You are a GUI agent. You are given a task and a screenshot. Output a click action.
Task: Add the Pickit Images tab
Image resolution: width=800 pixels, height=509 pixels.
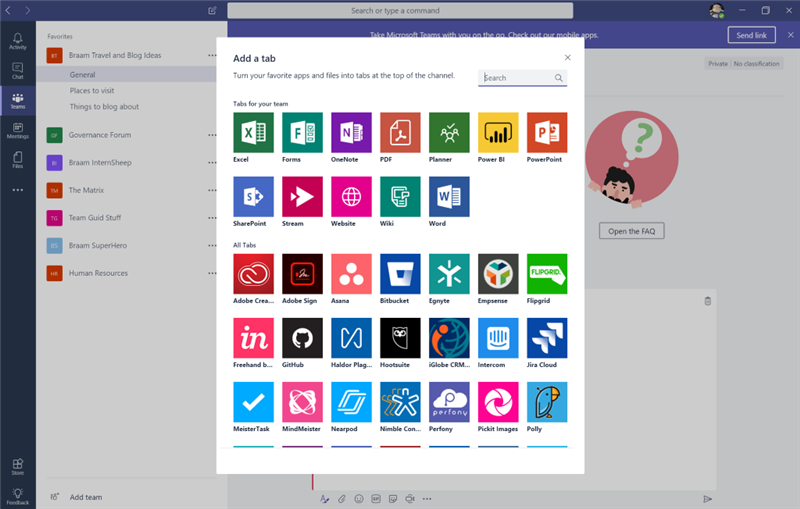coord(498,402)
